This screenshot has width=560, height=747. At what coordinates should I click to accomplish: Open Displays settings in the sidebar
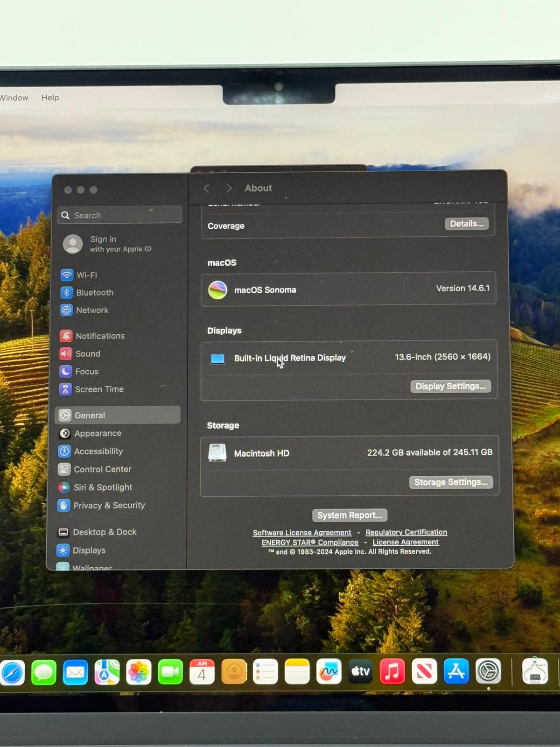[x=81, y=550]
